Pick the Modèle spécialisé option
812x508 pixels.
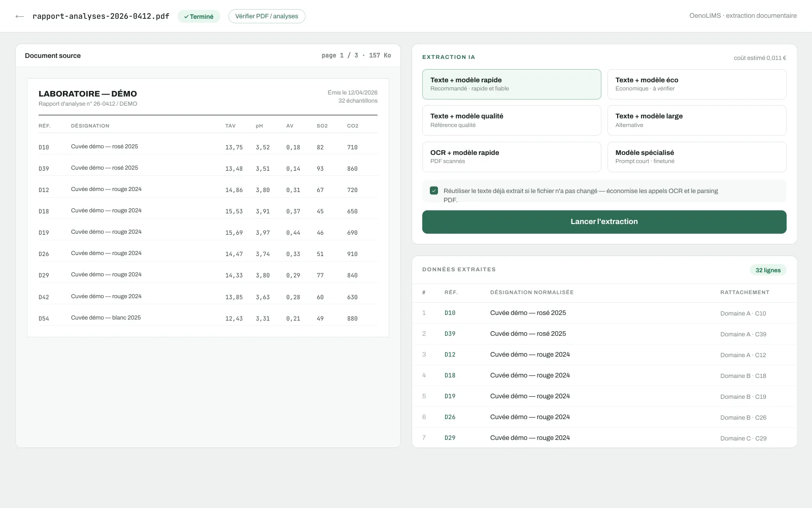[697, 156]
